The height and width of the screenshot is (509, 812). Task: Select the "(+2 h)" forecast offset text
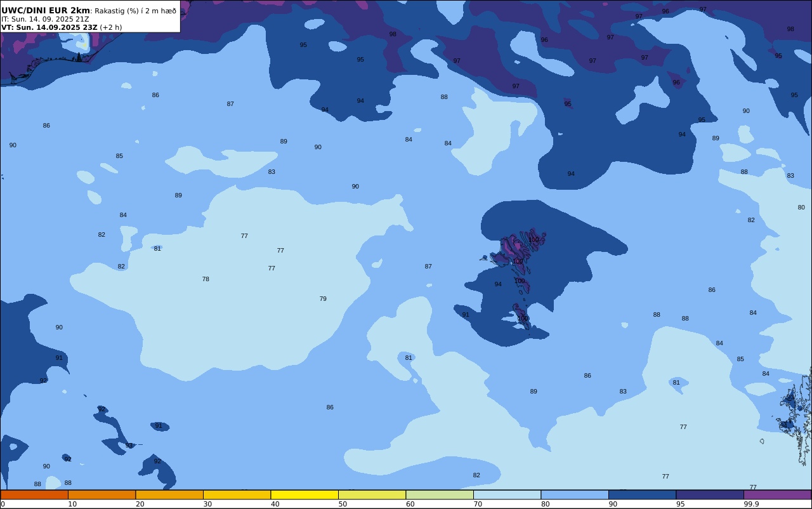click(111, 27)
